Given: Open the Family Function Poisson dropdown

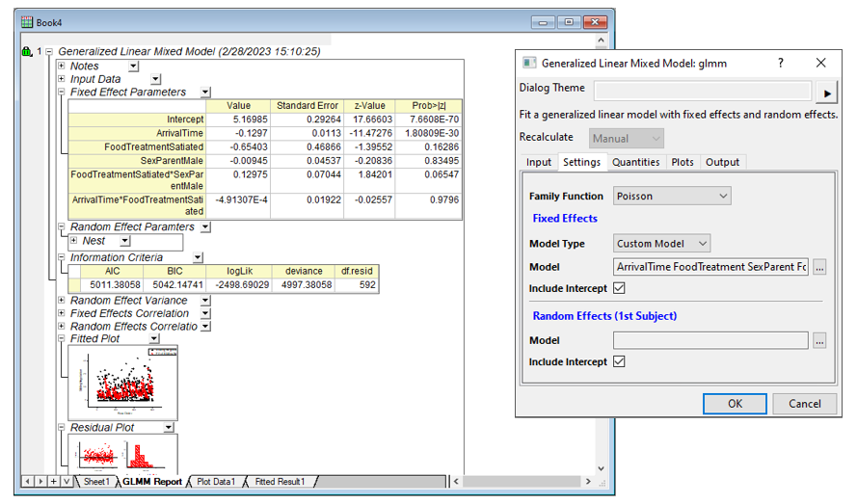Looking at the screenshot, I should (x=672, y=196).
